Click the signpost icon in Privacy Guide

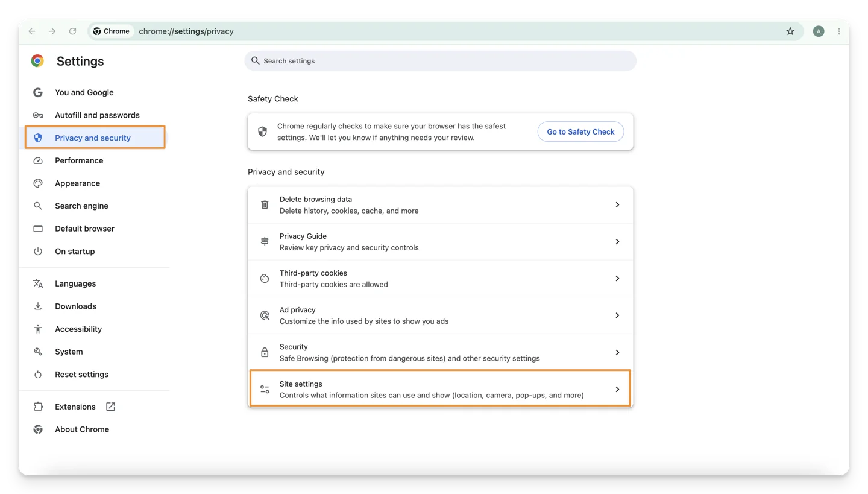point(265,242)
